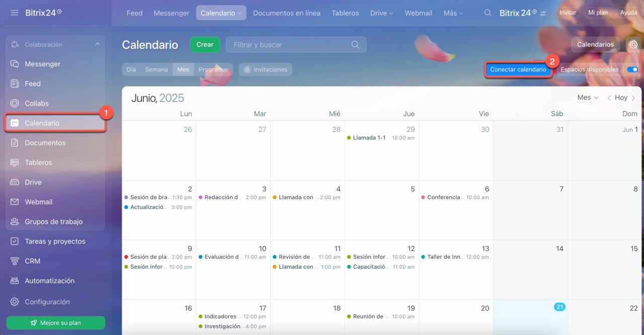Open the Revisión de… 11:00 am event
This screenshot has height=335, width=644.
[x=307, y=257]
